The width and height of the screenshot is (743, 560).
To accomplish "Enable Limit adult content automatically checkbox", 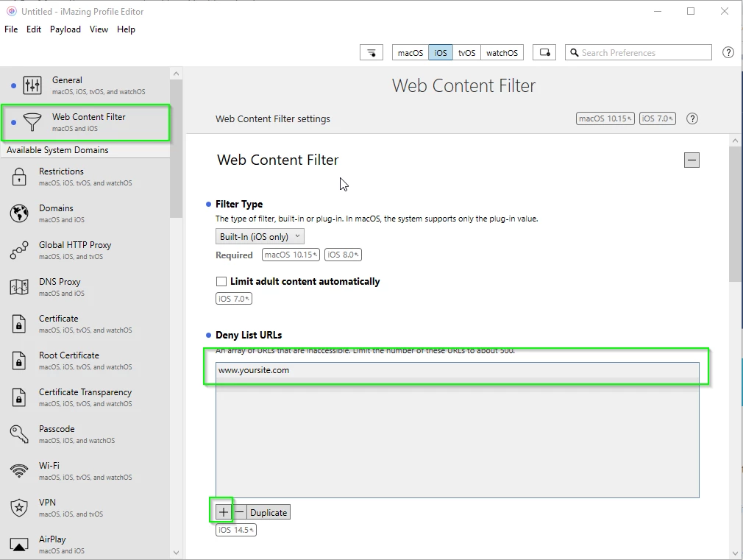I will pos(221,281).
